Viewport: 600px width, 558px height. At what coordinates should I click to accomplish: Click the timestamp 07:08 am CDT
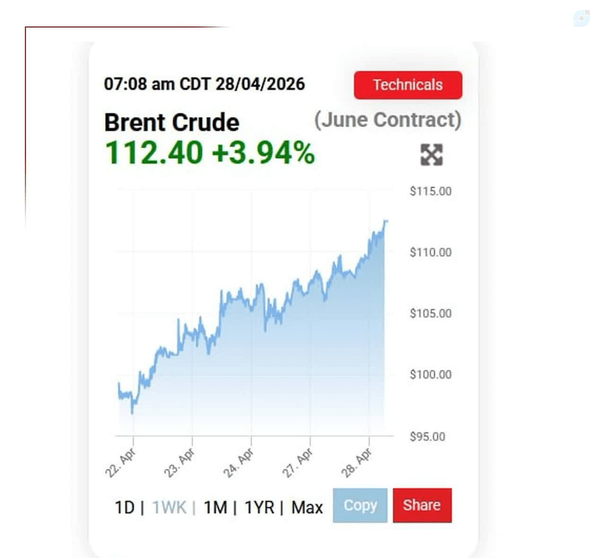(157, 84)
